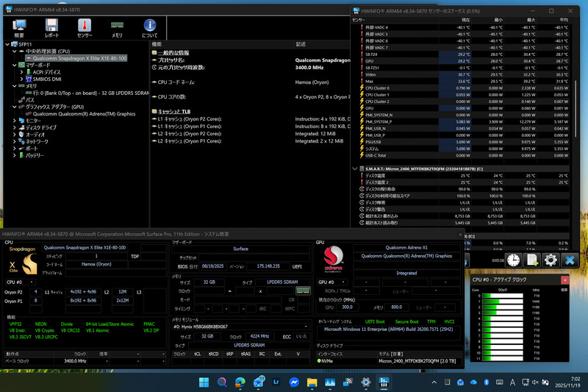The image size is (588, 392).
Task: Open the clock and date in taskbar
Action: click(x=567, y=382)
